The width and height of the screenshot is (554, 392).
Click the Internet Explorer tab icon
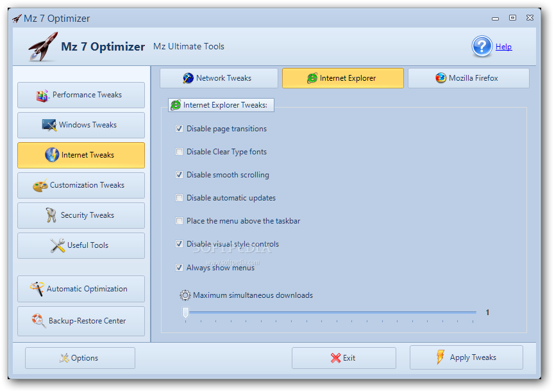[312, 78]
